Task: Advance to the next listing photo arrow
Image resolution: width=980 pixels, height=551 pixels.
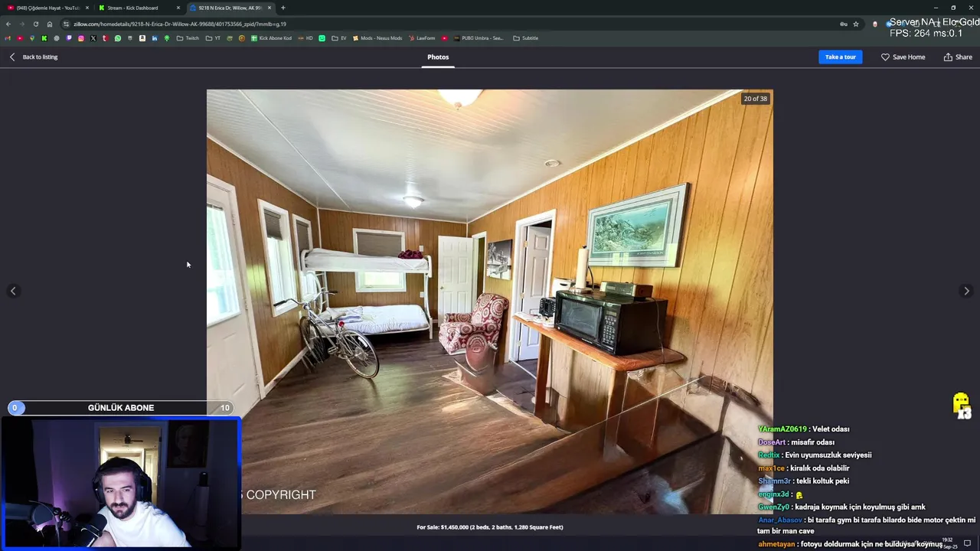Action: (966, 291)
